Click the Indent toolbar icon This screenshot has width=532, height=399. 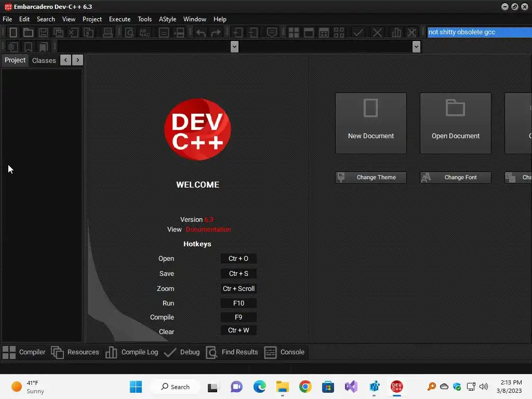tap(238, 33)
